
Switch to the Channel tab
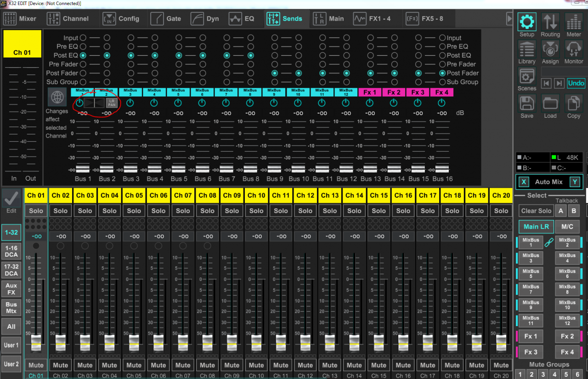tap(68, 19)
